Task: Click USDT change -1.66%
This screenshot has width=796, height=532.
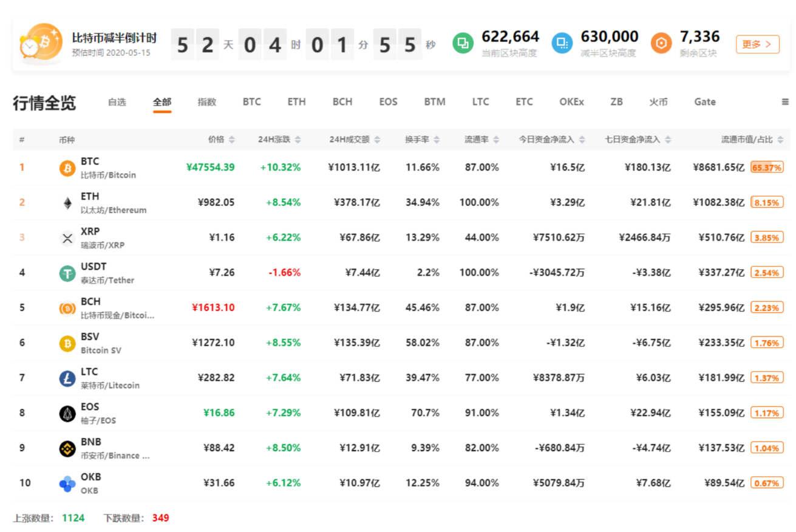Action: pyautogui.click(x=285, y=273)
